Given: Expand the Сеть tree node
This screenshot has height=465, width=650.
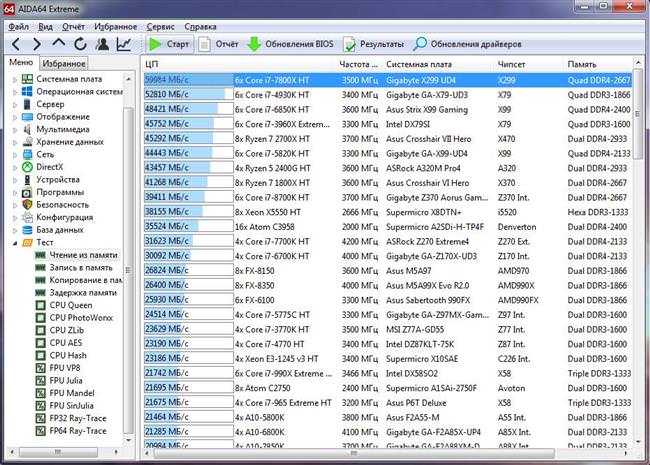Looking at the screenshot, I should [x=15, y=155].
